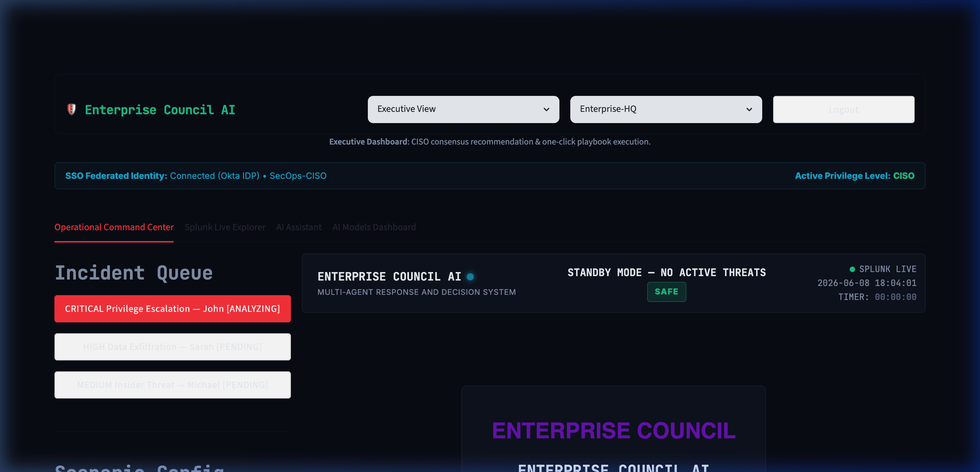Click the purple ENTERPRISE COUNCIL heading card

coord(613,430)
